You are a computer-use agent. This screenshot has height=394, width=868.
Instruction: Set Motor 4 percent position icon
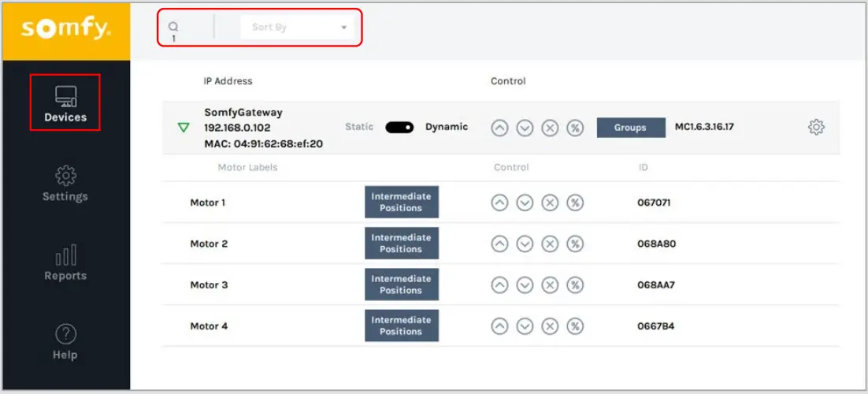575,326
